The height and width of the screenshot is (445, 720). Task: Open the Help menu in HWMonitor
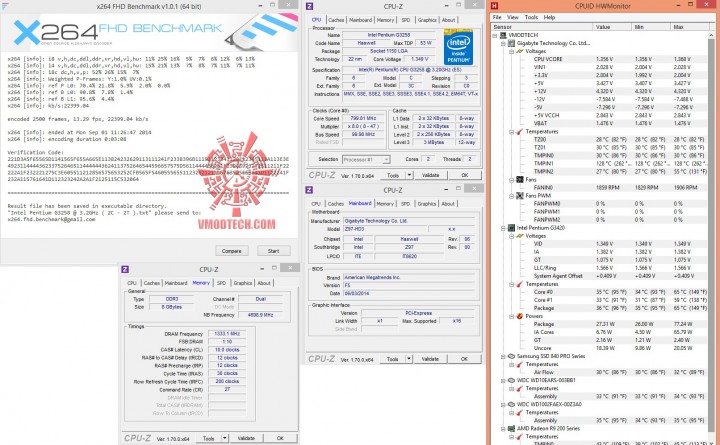[x=550, y=17]
